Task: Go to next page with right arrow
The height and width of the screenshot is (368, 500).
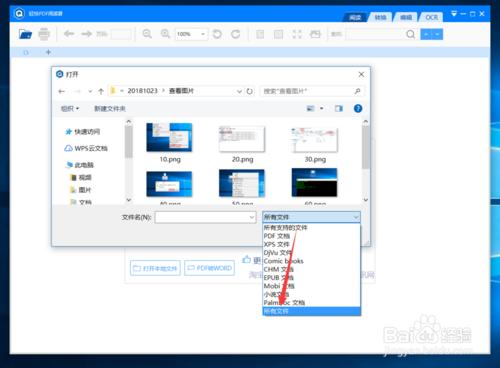Action: tap(87, 34)
